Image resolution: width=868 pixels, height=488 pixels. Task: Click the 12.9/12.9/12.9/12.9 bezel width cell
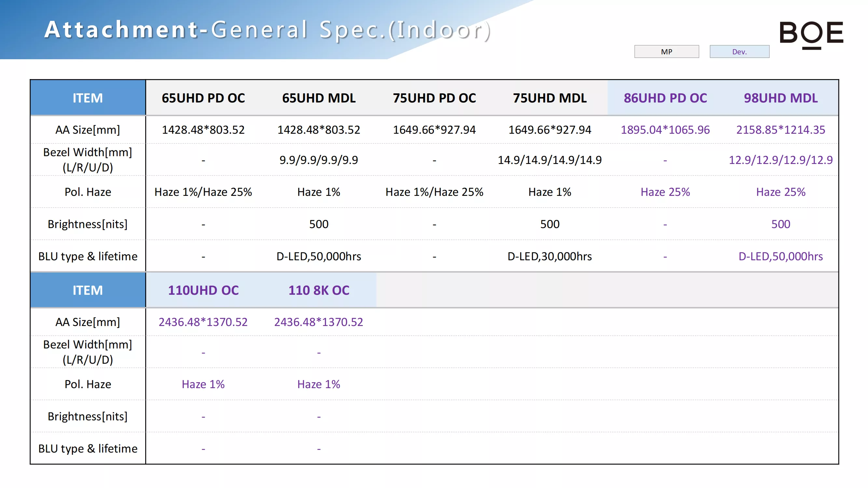click(x=781, y=160)
